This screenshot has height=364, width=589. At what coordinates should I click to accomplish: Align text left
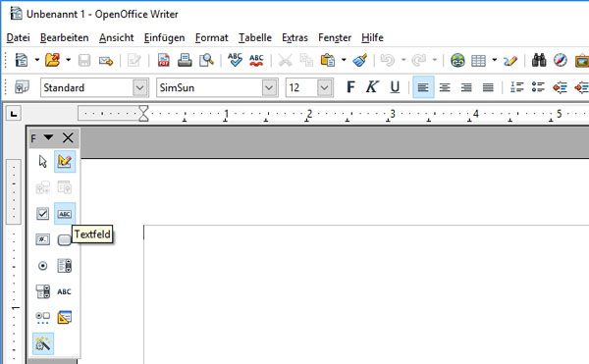pos(423,87)
